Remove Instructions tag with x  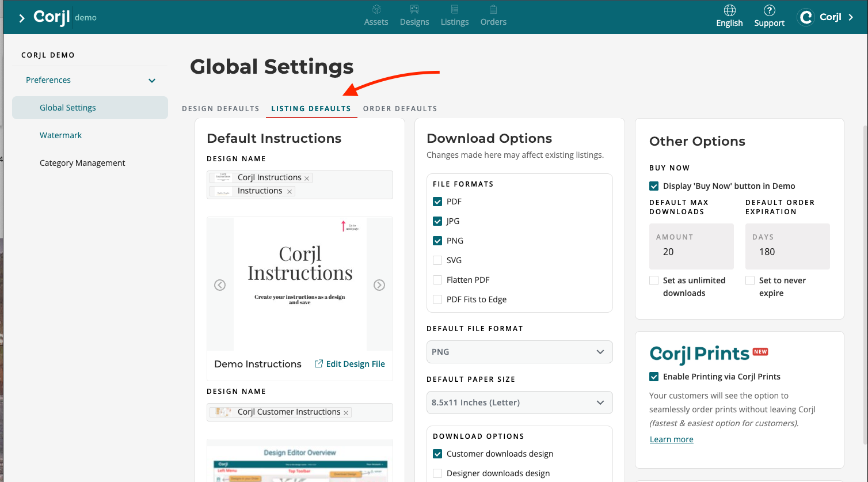[290, 192]
